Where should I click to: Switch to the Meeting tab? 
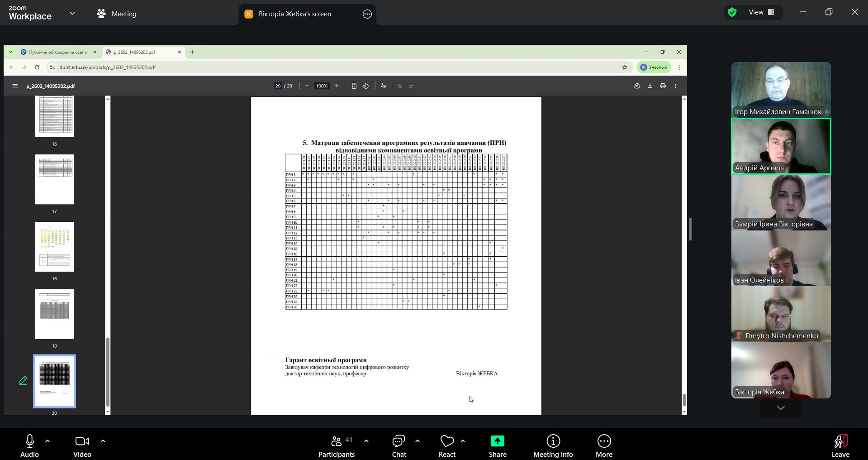coord(117,14)
